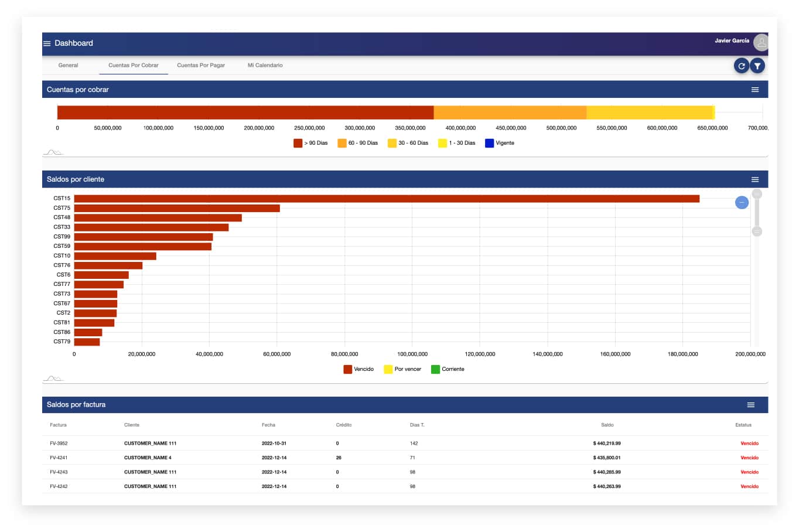Zoom out using the blue minus icon
Image resolution: width=799 pixels, height=532 pixels.
point(742,202)
